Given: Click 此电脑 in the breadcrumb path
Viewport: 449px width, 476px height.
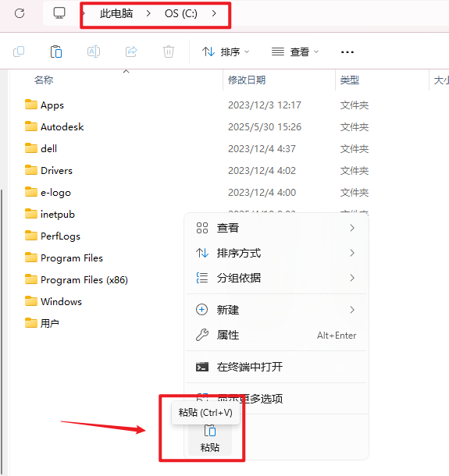Looking at the screenshot, I should (x=116, y=14).
